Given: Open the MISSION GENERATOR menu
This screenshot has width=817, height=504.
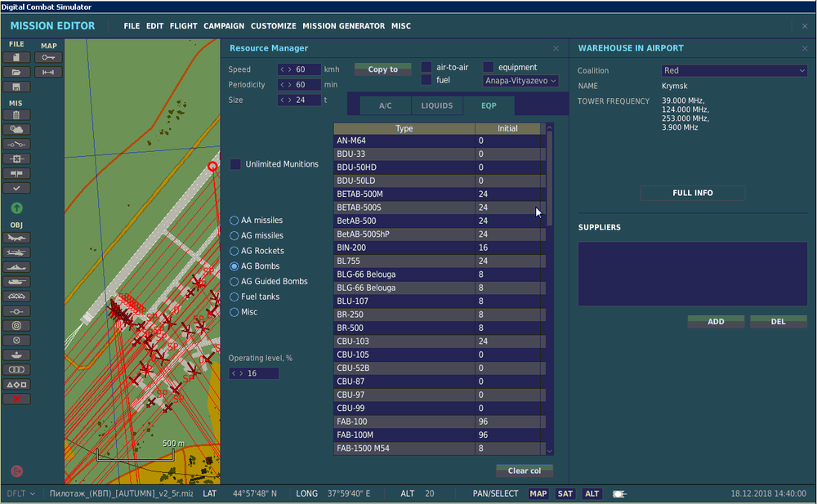Looking at the screenshot, I should pos(343,26).
